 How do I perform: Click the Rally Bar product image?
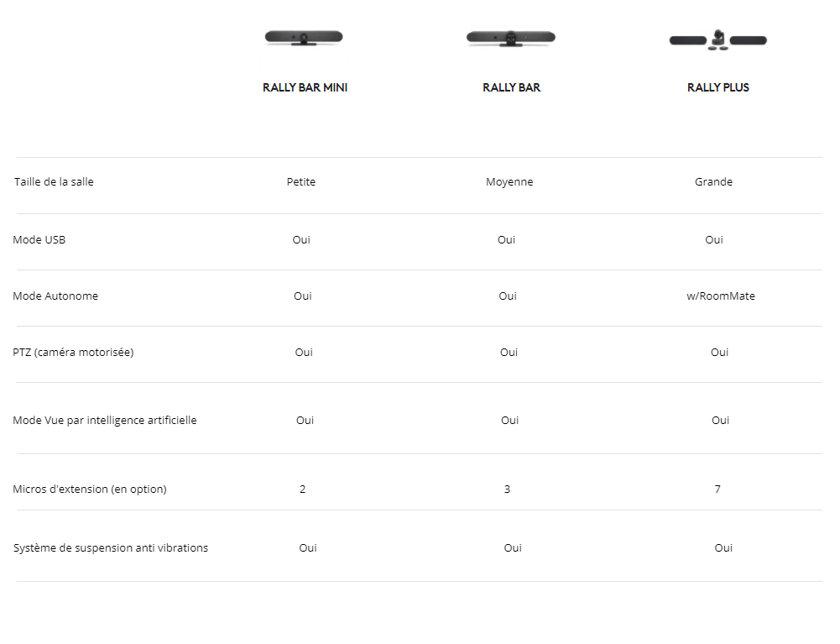point(511,39)
